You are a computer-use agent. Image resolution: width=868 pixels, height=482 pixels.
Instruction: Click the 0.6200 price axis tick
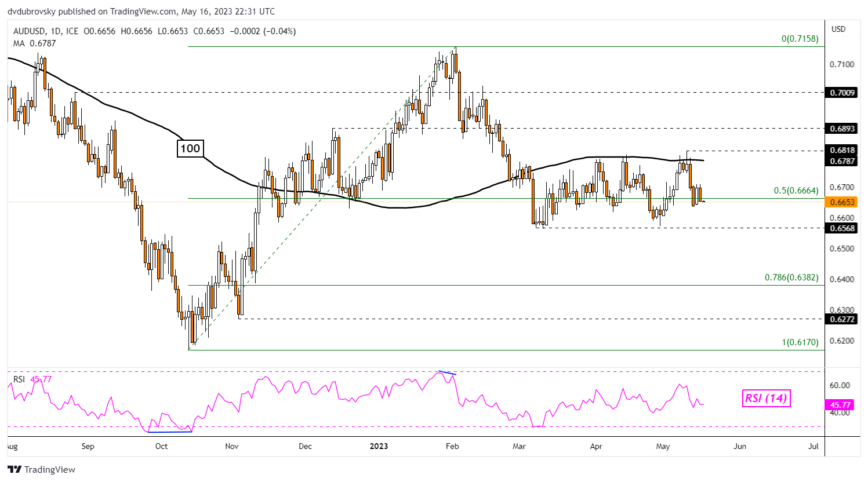click(841, 341)
